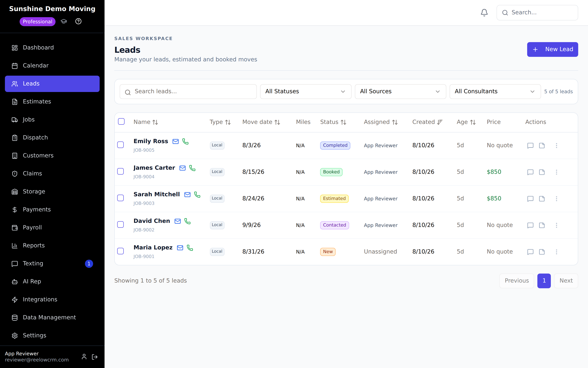Open the help question mark icon
Screen dimensions: 588x368
click(x=78, y=21)
